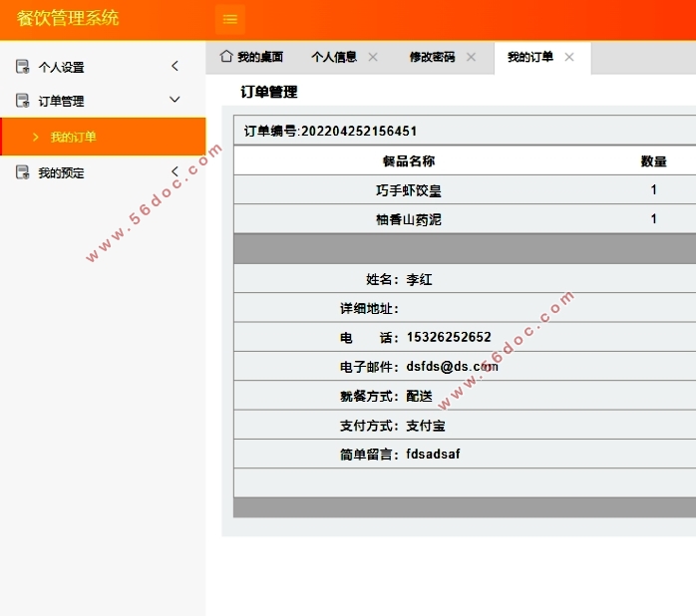Switch to the 修改密码 tab

(x=432, y=57)
